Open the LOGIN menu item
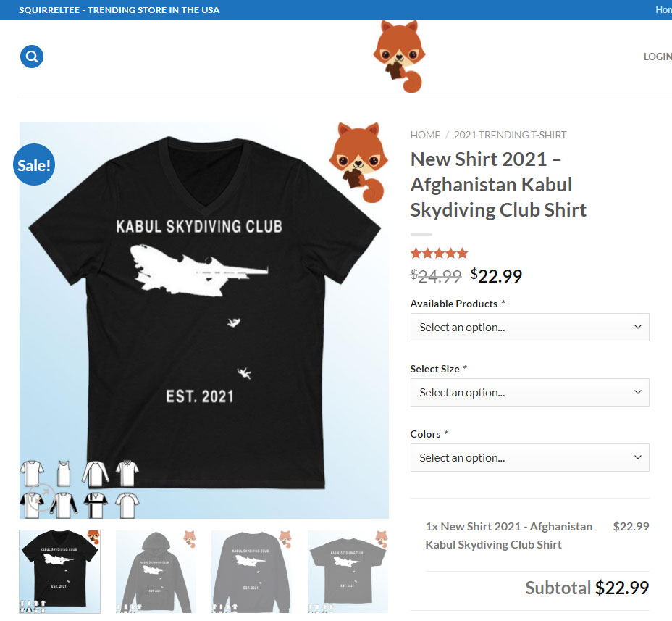672x621 pixels. pos(658,57)
